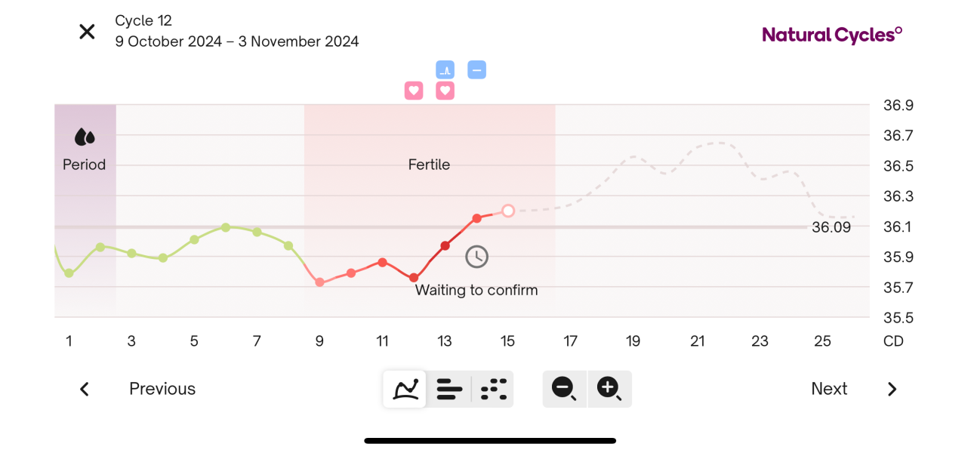This screenshot has height=453, width=980.
Task: Select the green temperature dot on day 6
Action: click(x=225, y=227)
